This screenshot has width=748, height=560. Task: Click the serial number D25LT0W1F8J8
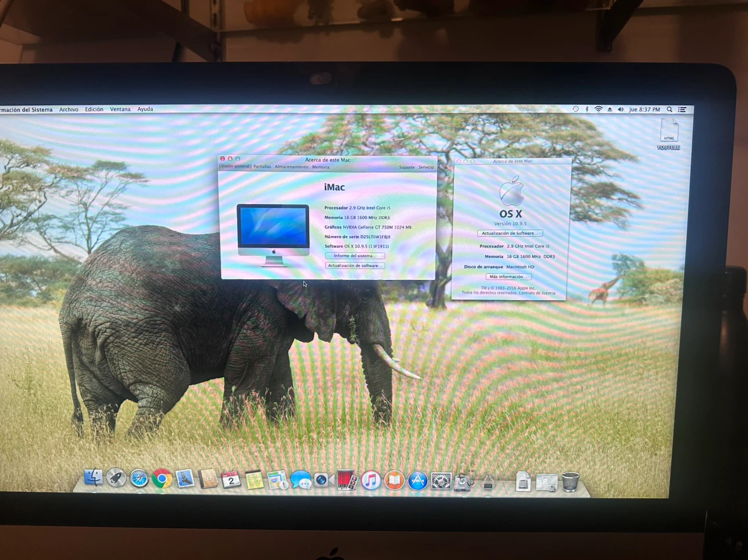(x=375, y=237)
